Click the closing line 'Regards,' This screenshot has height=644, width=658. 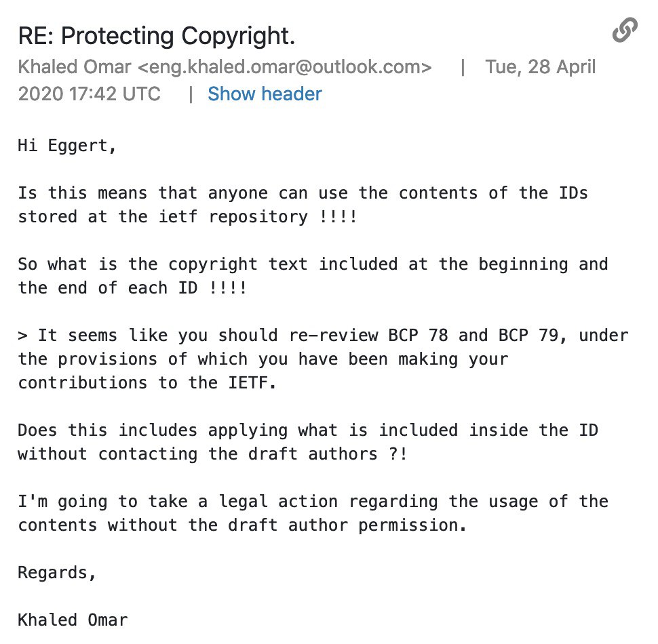[x=58, y=572]
